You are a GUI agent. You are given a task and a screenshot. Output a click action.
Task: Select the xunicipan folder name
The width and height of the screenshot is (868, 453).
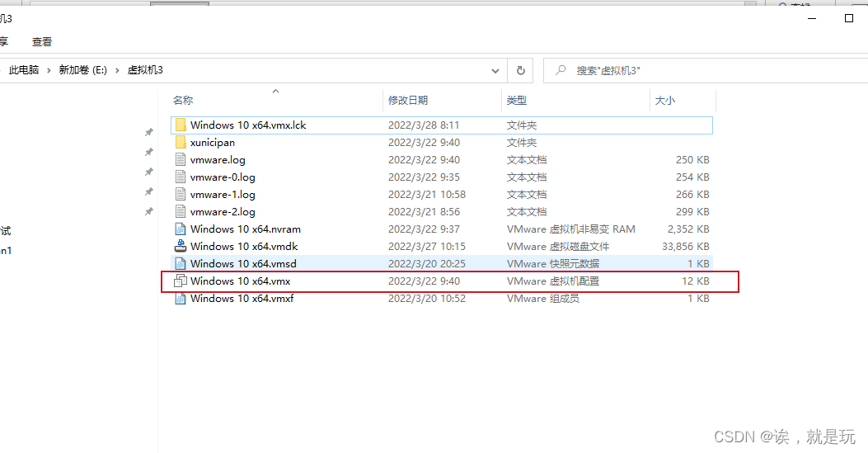pyautogui.click(x=213, y=142)
